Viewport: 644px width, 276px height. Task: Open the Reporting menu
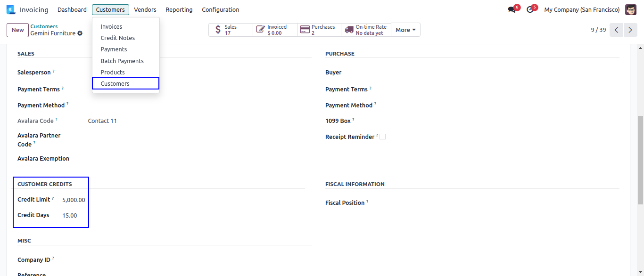179,9
